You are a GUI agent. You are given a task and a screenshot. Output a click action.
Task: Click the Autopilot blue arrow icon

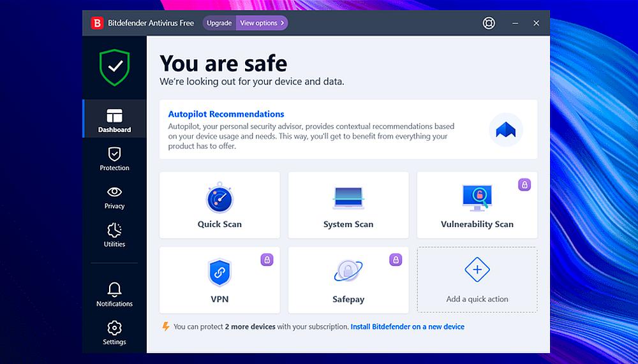(506, 130)
